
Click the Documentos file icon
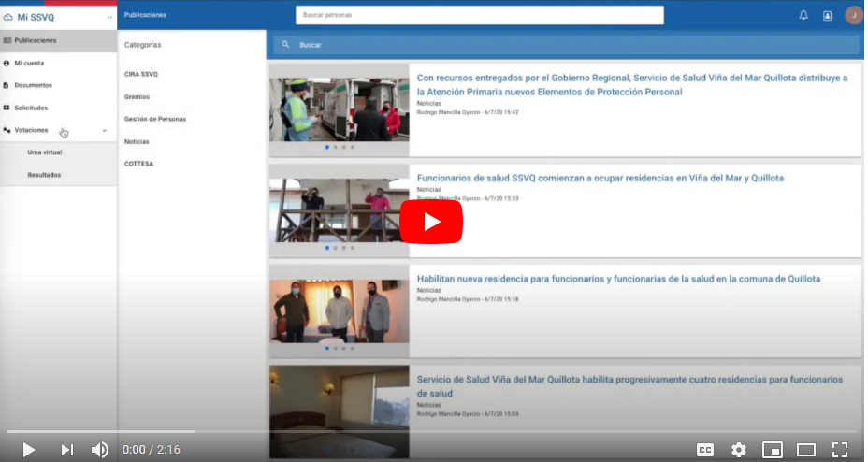[x=7, y=85]
